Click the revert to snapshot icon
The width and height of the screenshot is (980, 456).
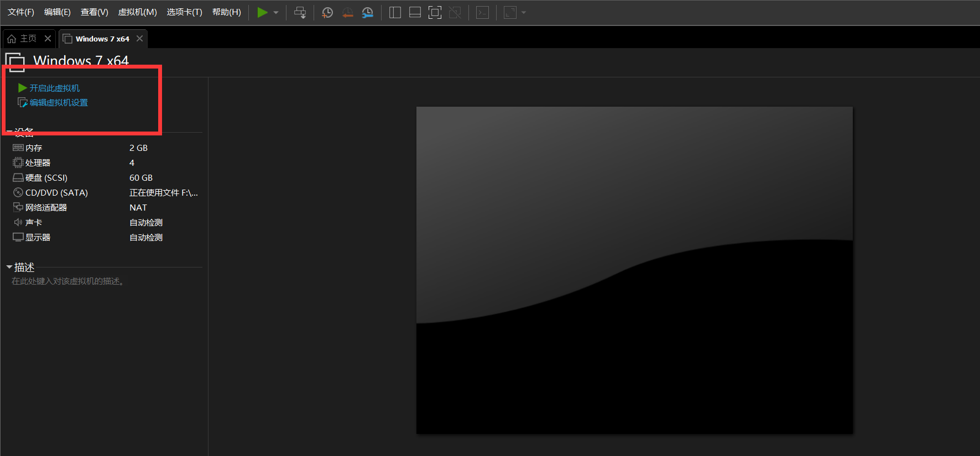click(x=347, y=12)
